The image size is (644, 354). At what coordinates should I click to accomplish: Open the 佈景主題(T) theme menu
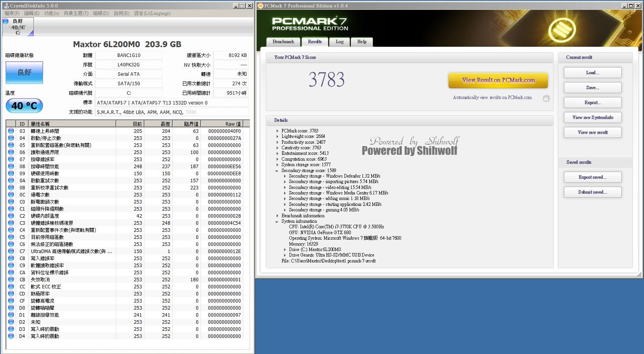coord(76,13)
